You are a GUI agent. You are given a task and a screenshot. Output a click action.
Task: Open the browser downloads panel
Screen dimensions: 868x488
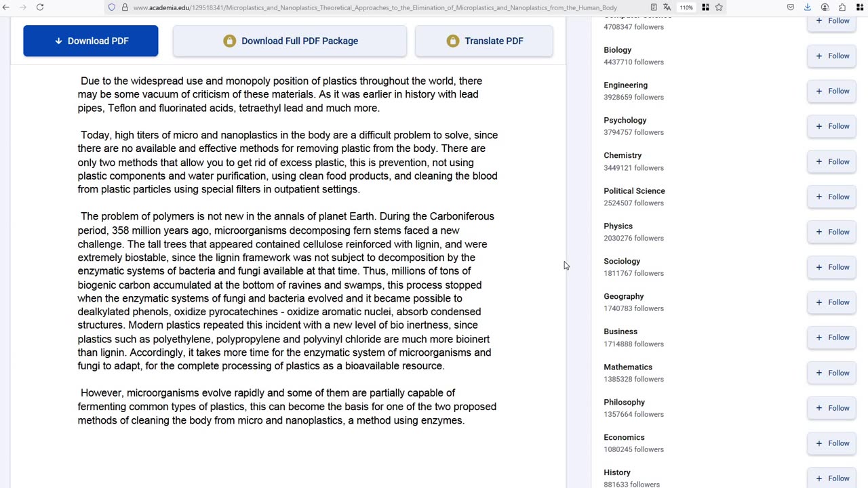click(x=808, y=7)
